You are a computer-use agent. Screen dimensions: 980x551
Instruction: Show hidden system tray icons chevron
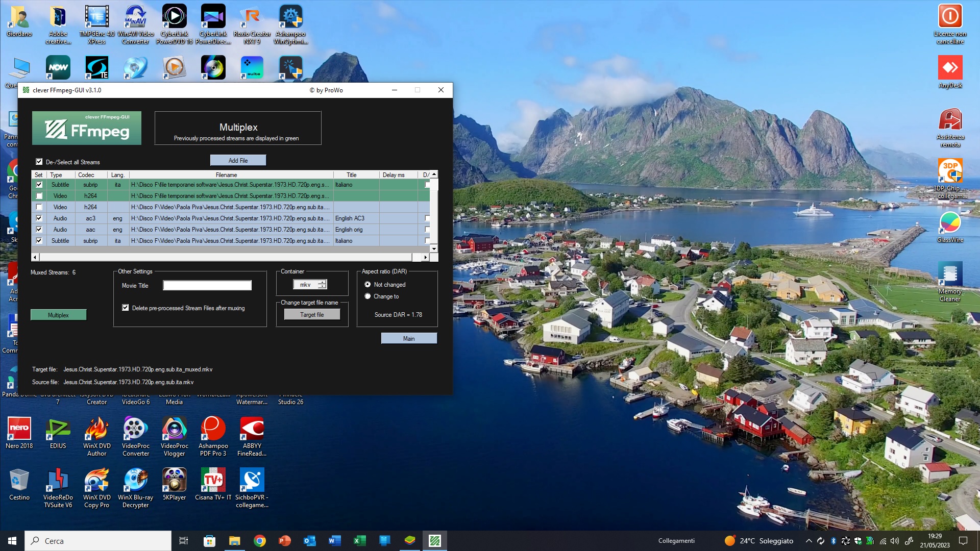[x=808, y=541]
